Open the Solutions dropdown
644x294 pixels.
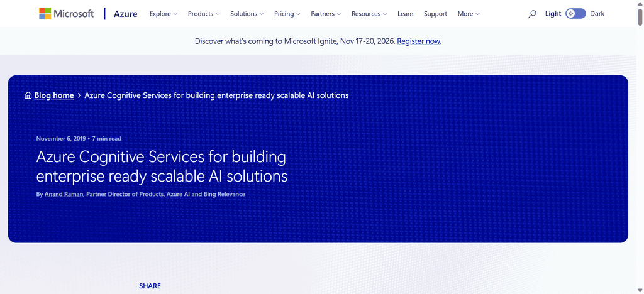tap(247, 14)
